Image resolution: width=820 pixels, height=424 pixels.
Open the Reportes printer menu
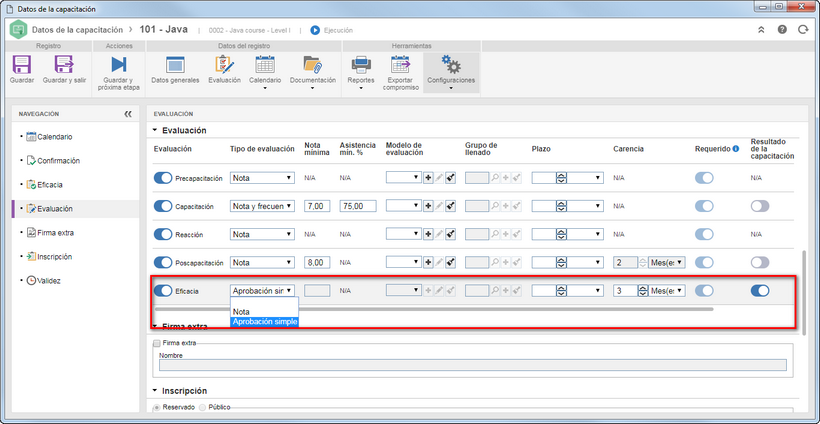[361, 65]
